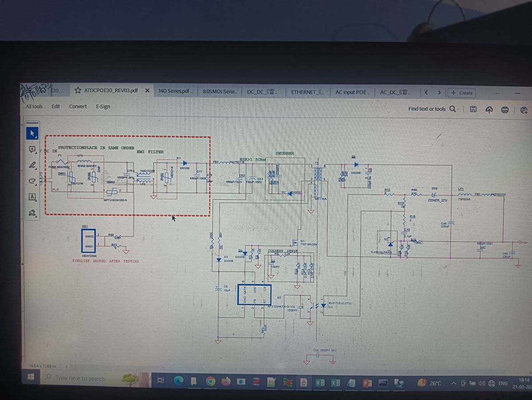The width and height of the screenshot is (532, 400).
Task: Click FINALIZE GROUND AFTER TESTING note
Action: (x=106, y=261)
